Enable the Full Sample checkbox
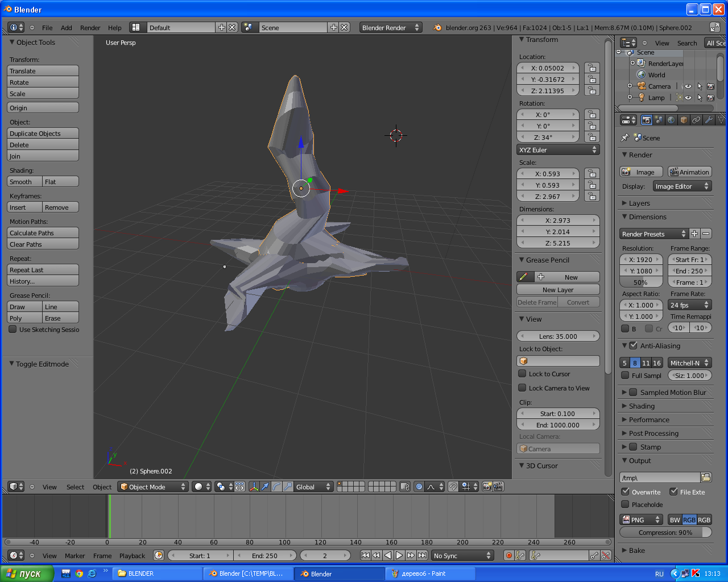Screen dimensions: 728x582 tap(625, 376)
